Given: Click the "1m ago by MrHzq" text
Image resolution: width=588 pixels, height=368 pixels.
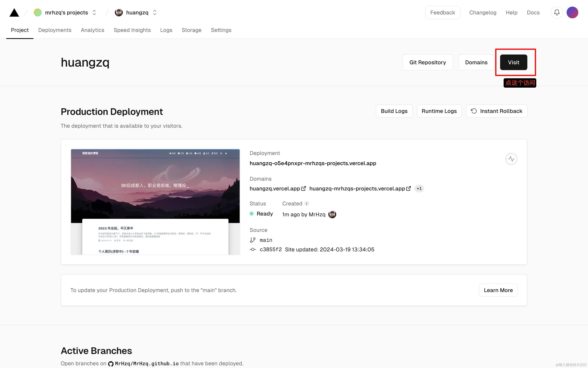Looking at the screenshot, I should [304, 214].
